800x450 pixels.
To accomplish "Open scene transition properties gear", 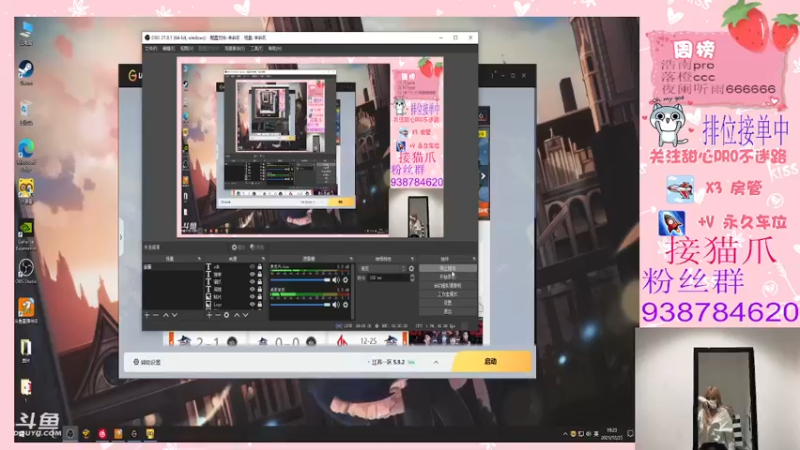I will (x=411, y=268).
